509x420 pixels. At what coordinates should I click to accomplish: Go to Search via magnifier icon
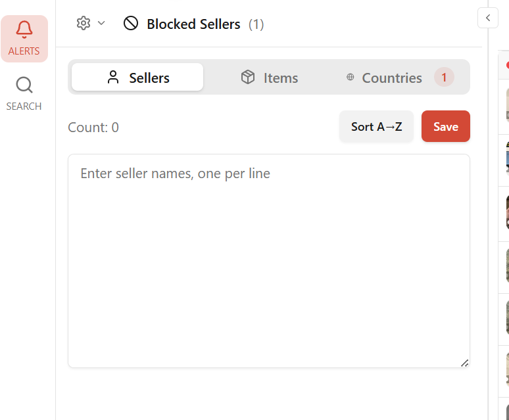coord(24,85)
